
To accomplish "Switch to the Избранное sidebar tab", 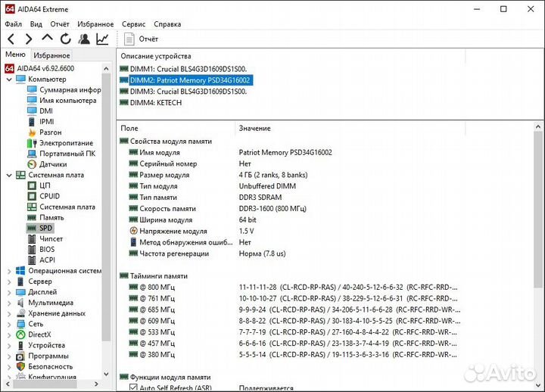I will tap(51, 55).
